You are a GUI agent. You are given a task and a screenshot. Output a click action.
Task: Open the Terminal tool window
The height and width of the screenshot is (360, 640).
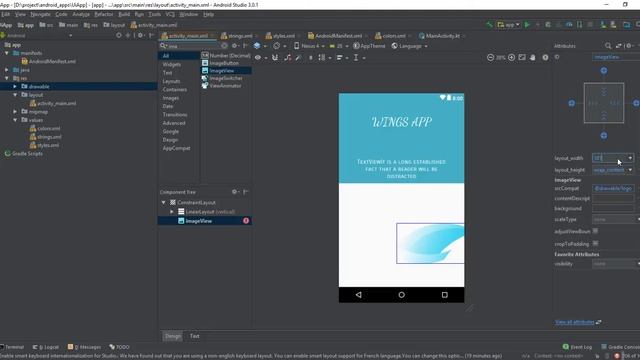(x=12, y=347)
